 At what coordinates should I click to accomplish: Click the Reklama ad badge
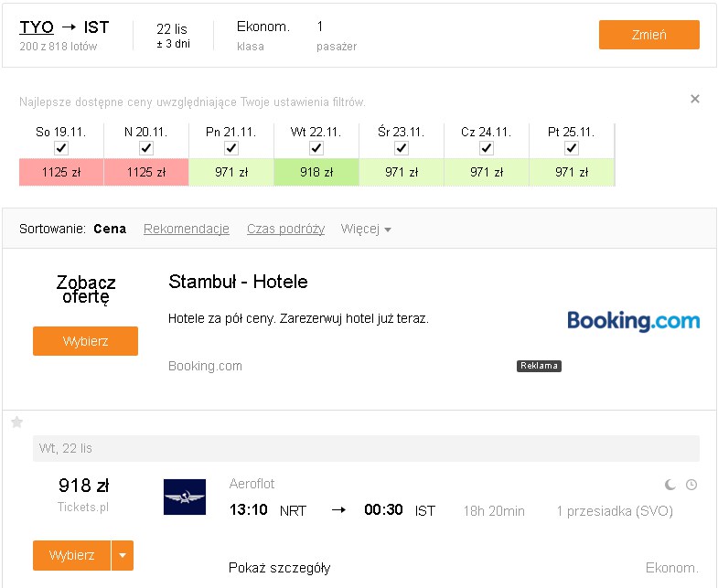click(539, 366)
